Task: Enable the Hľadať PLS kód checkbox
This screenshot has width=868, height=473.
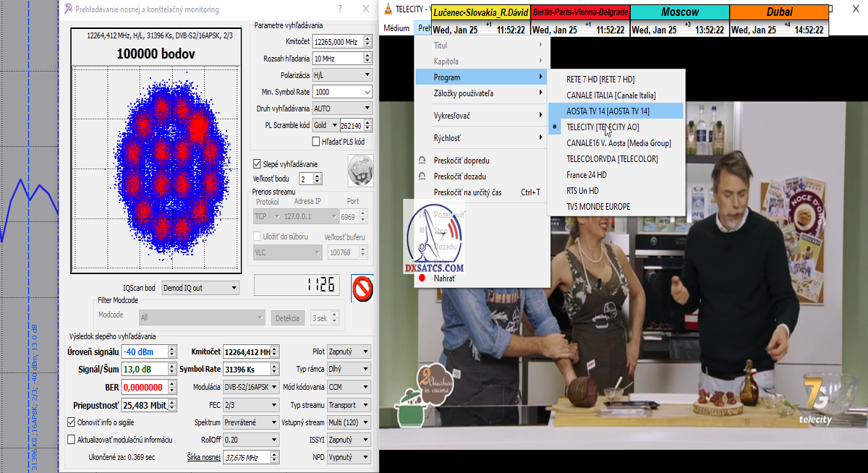Action: coord(316,142)
